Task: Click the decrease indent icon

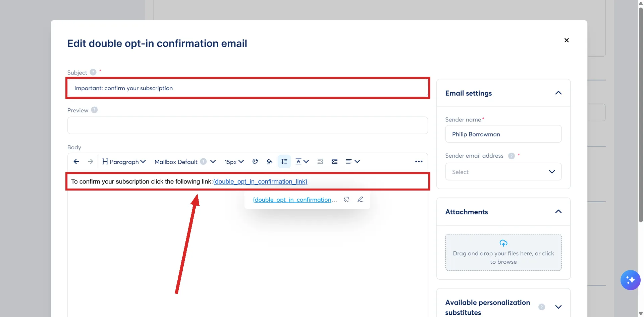Action: 320,161
